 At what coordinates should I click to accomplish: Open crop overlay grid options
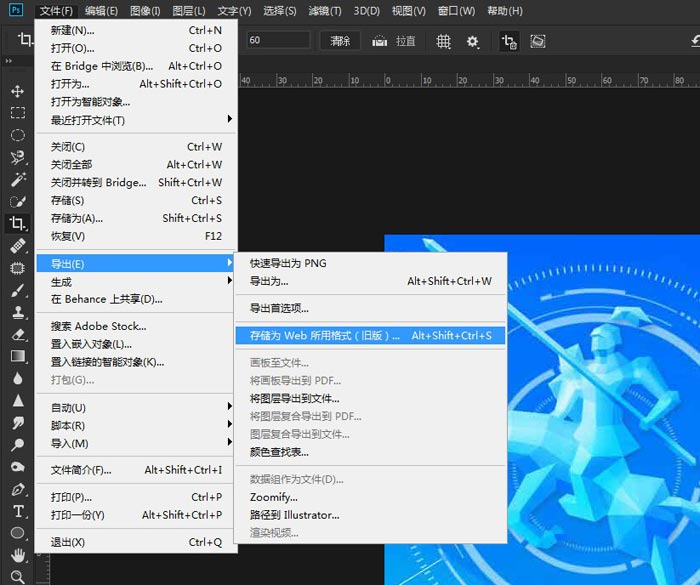pos(443,42)
